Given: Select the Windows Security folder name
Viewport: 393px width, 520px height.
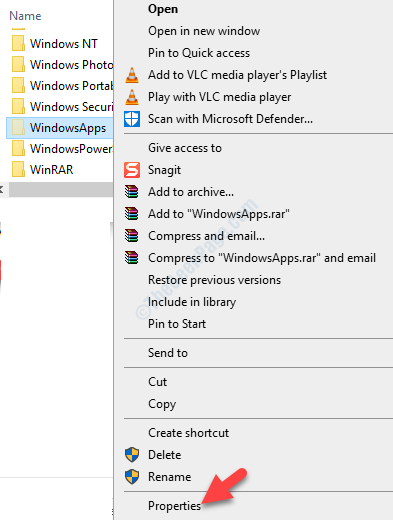Looking at the screenshot, I should [71, 107].
